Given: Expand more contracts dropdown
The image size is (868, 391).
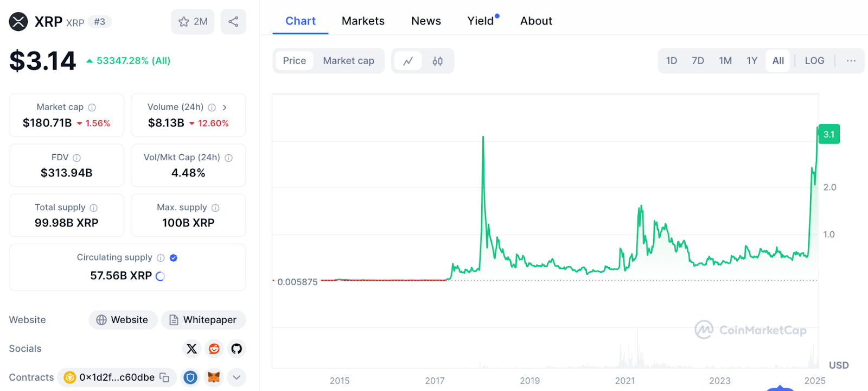Looking at the screenshot, I should coord(237,377).
